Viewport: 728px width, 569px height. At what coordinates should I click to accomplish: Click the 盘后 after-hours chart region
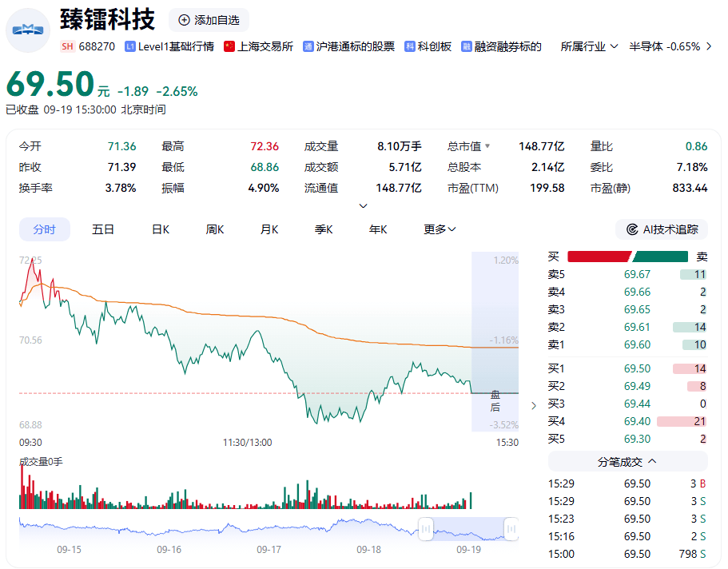click(x=495, y=341)
